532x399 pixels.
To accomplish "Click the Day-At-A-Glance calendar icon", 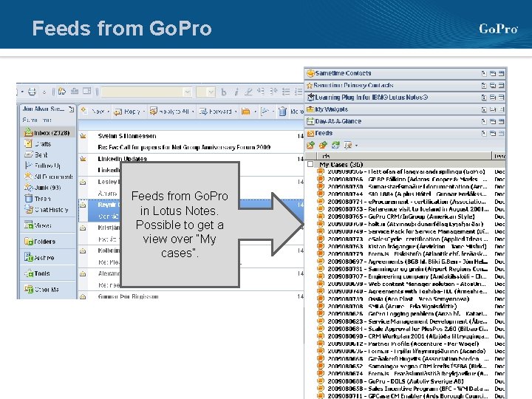I will pyautogui.click(x=310, y=121).
